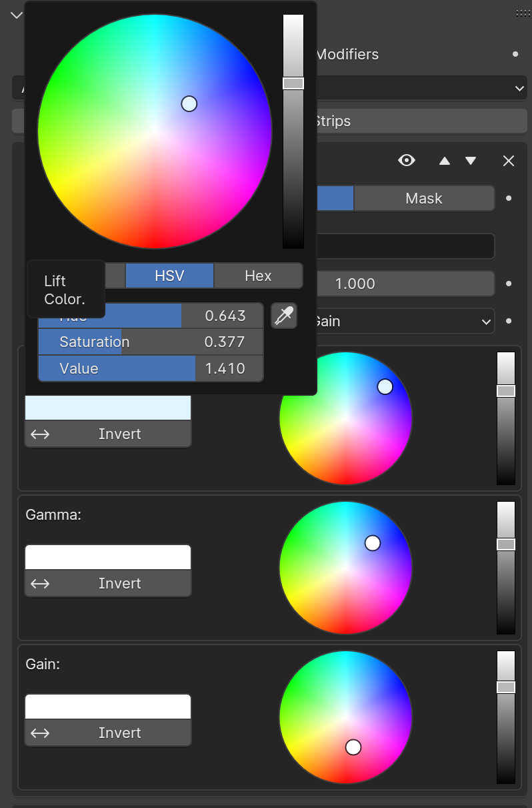532x808 pixels.
Task: Click the arrows icon on Gain Invert
Action: point(40,733)
